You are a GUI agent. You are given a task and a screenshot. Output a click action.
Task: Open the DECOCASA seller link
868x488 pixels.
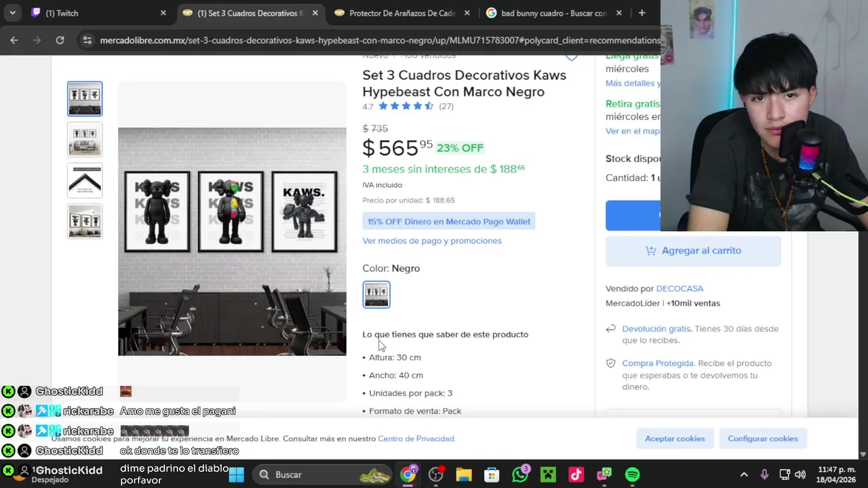[x=679, y=289]
